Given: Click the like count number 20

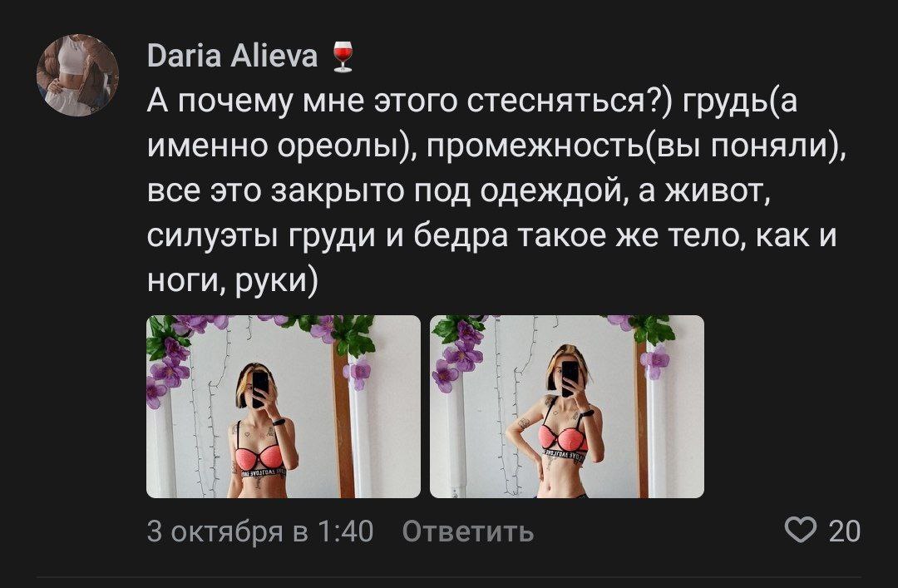Looking at the screenshot, I should point(845,531).
